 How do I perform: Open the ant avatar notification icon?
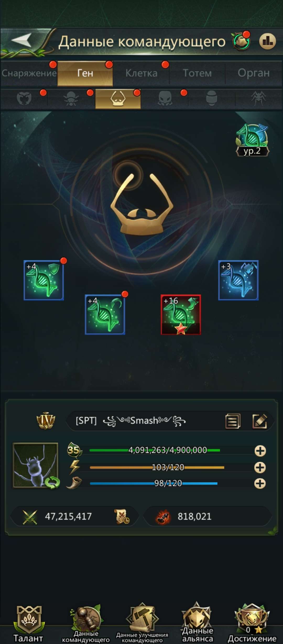click(241, 41)
